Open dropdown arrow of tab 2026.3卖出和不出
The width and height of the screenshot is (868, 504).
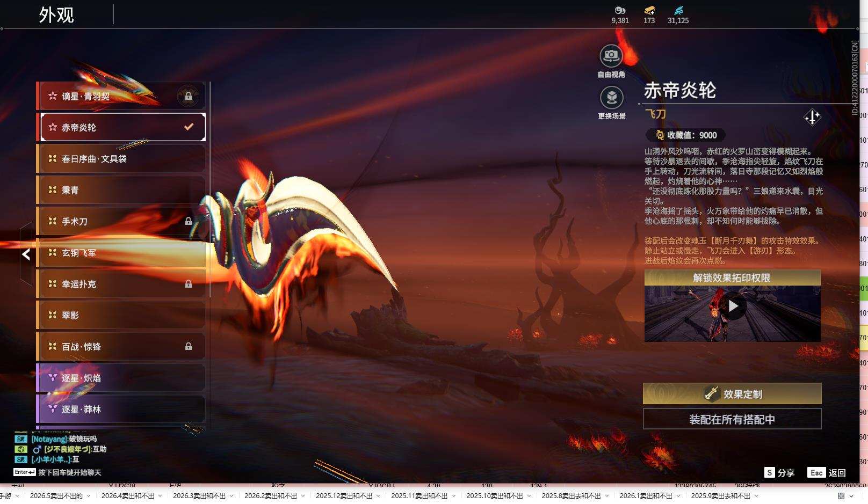(x=232, y=496)
